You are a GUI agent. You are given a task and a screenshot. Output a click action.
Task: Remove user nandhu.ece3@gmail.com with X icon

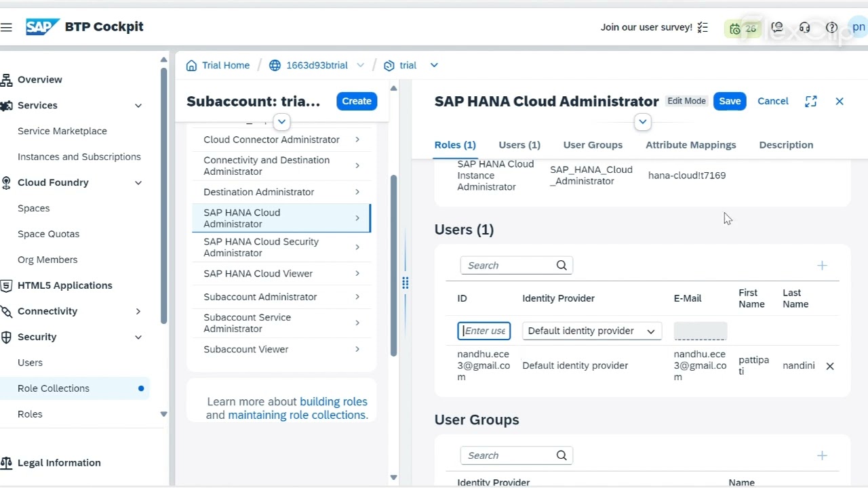830,366
